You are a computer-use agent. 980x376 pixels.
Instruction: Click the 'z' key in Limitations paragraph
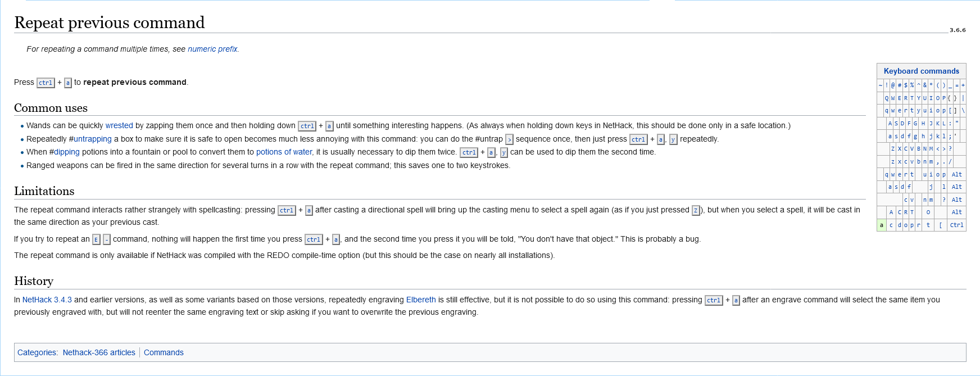pos(696,210)
